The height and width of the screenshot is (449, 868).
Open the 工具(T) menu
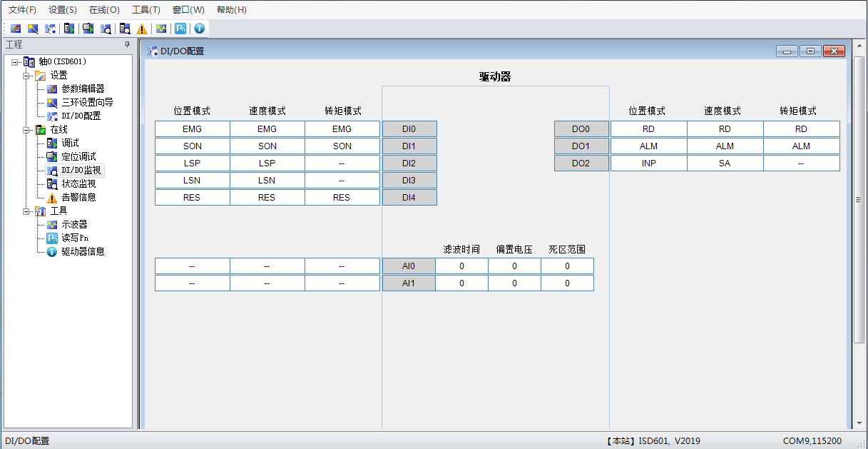point(146,10)
